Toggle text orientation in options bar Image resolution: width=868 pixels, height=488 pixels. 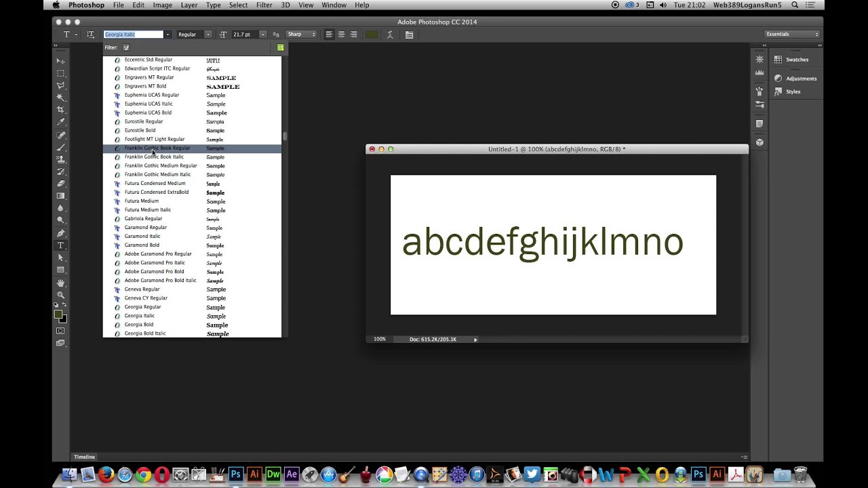point(90,34)
